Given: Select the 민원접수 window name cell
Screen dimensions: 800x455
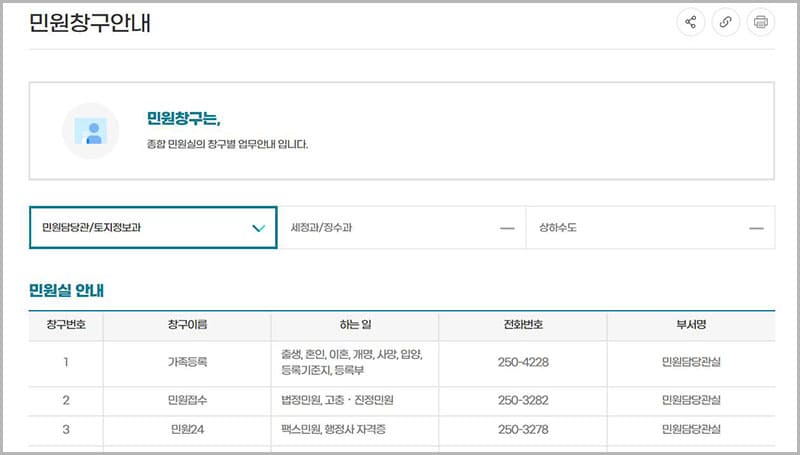Looking at the screenshot, I should click(187, 401).
